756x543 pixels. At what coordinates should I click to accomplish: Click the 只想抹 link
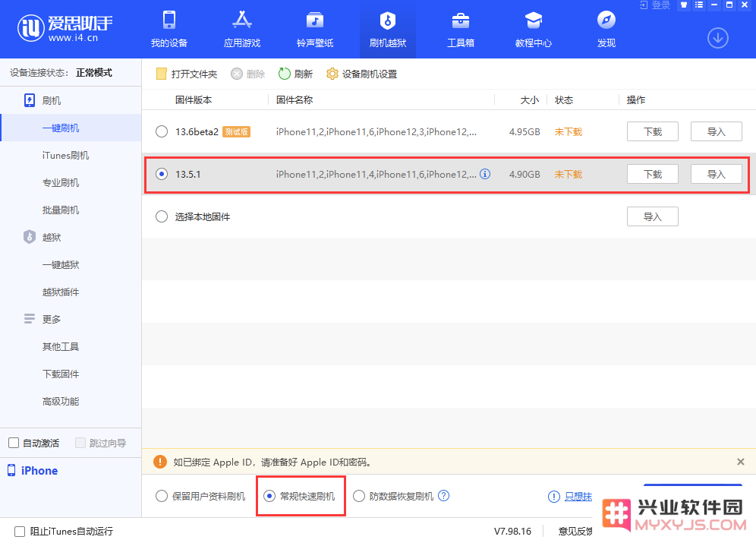pos(578,496)
